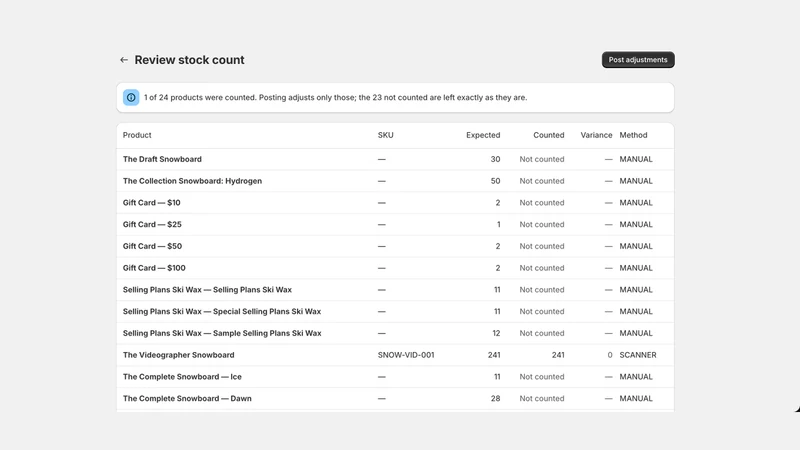The height and width of the screenshot is (450, 800).
Task: Click Not counted for Gift Card — $25
Action: tap(542, 224)
